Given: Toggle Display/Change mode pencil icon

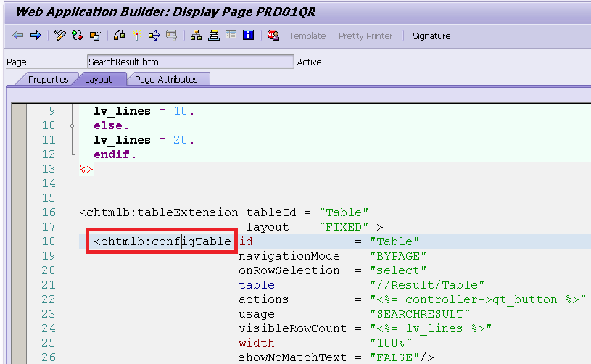Looking at the screenshot, I should pos(60,36).
